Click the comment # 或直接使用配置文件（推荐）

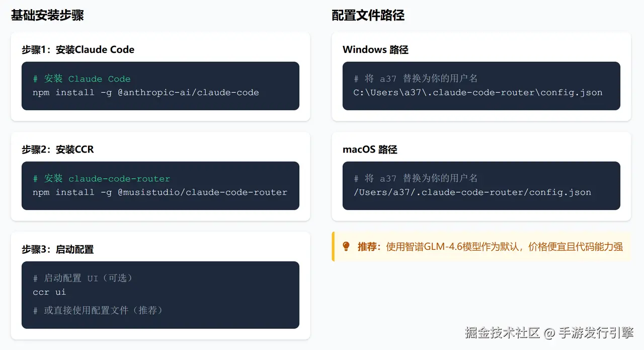tap(98, 310)
